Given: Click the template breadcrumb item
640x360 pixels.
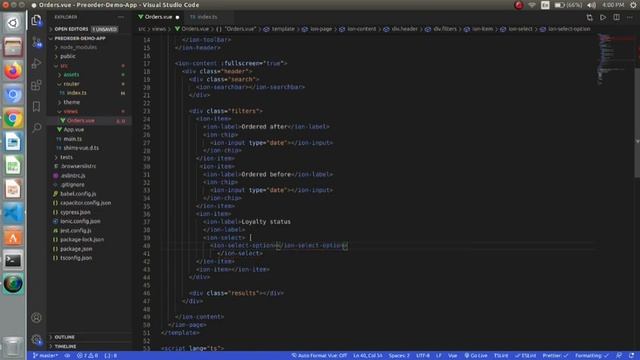Looking at the screenshot, I should pyautogui.click(x=280, y=29).
